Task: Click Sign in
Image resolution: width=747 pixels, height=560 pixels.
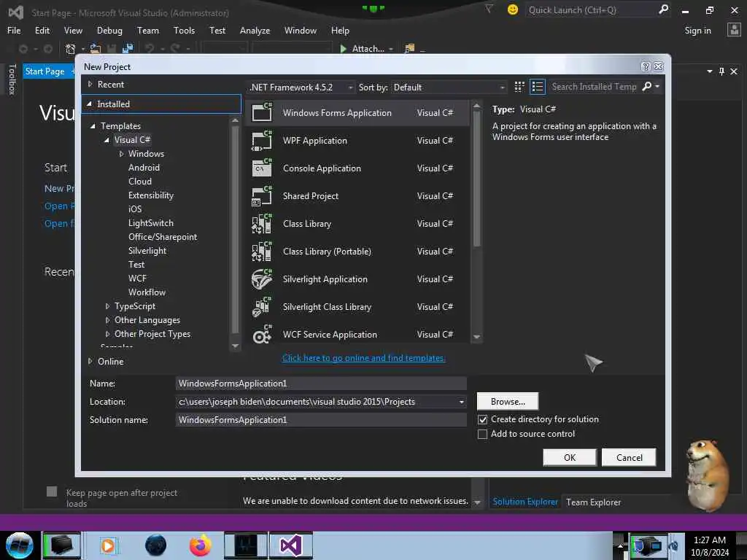Action: (697, 31)
